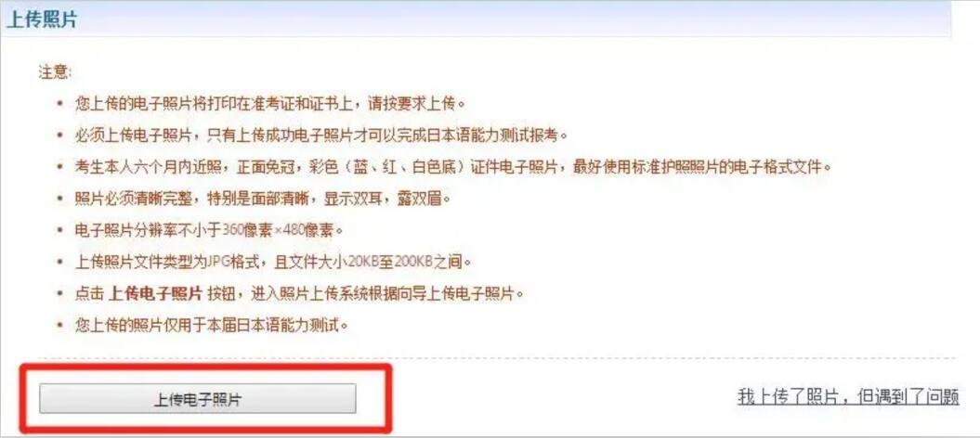Click the 上传照片 section header title

(41, 19)
